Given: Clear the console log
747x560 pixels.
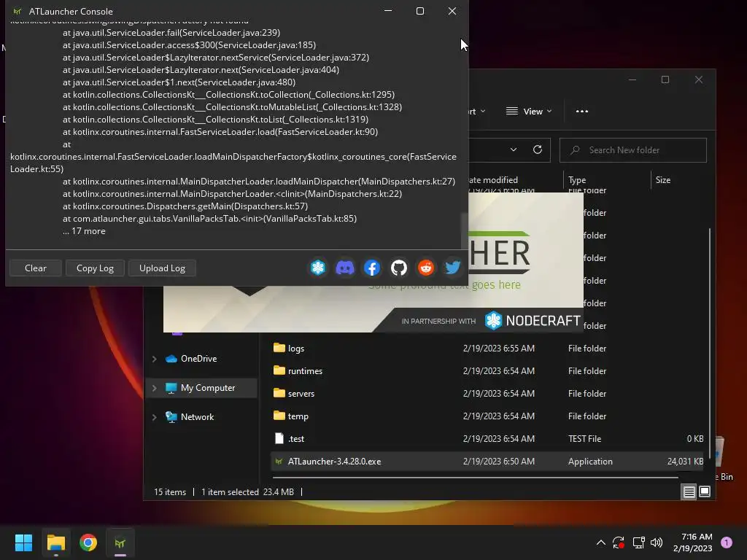Looking at the screenshot, I should click(36, 268).
